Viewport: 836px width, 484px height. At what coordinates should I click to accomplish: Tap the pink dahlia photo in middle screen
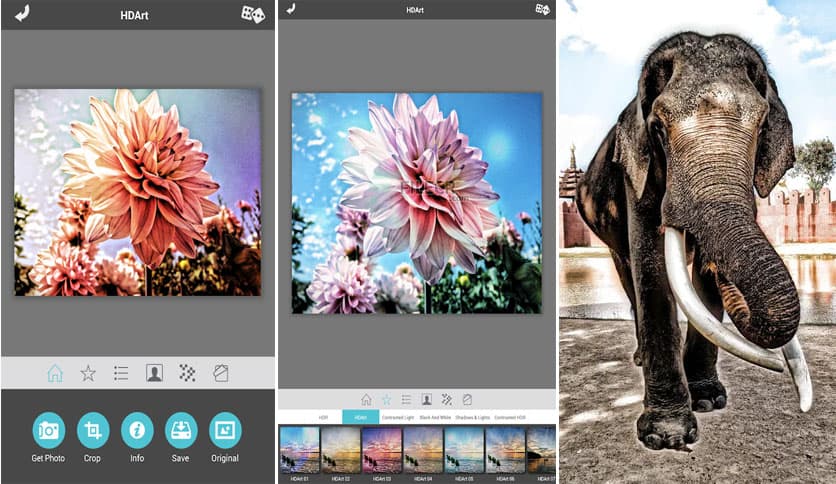click(417, 203)
